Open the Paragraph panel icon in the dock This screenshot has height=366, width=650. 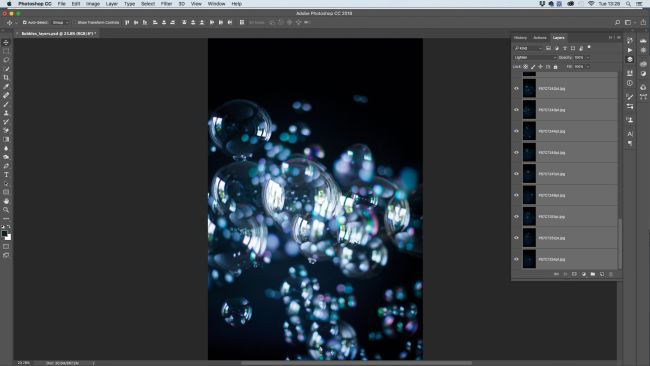pyautogui.click(x=630, y=143)
